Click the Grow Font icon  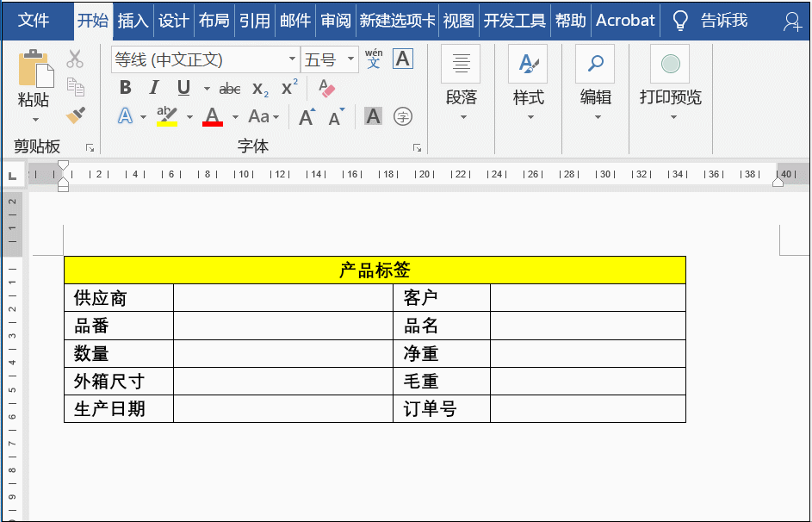click(x=307, y=116)
